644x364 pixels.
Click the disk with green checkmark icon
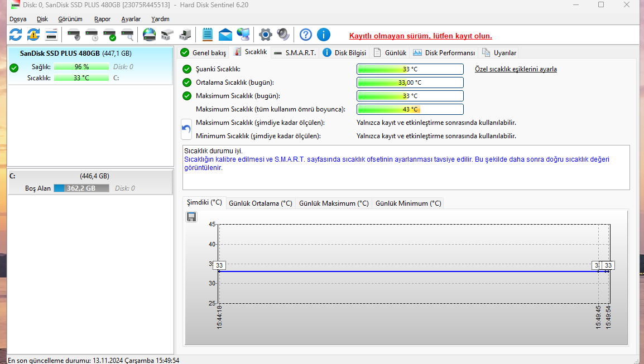(110, 35)
